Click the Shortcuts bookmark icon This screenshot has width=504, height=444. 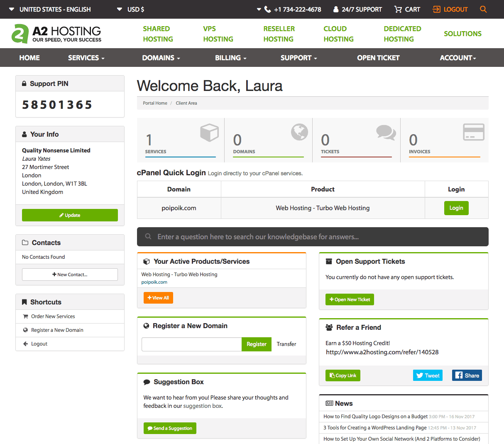[24, 302]
